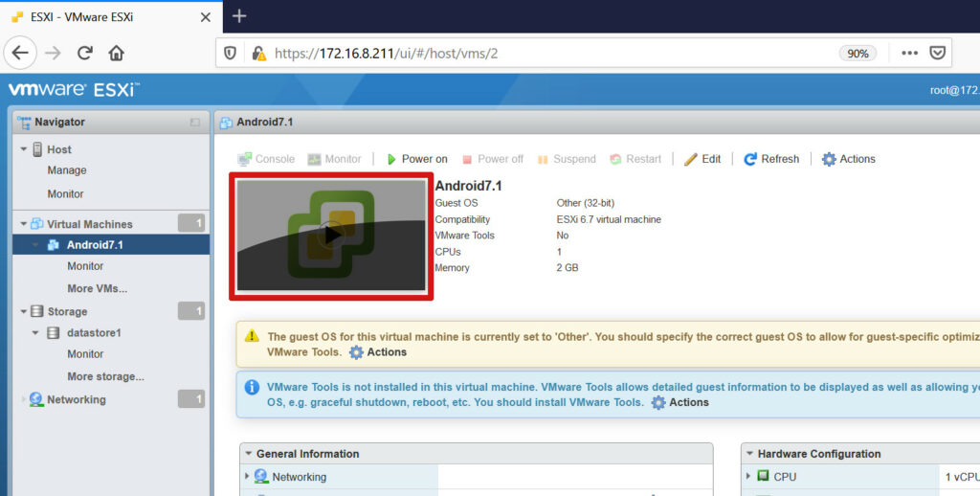Screen dimensions: 980x496
Task: Reload the ESXi web page
Action: click(x=85, y=54)
